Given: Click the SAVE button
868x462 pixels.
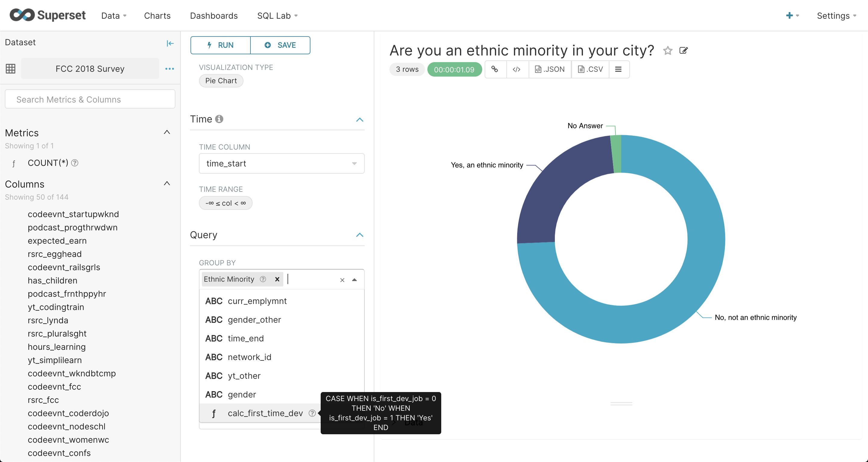Looking at the screenshot, I should coord(280,45).
